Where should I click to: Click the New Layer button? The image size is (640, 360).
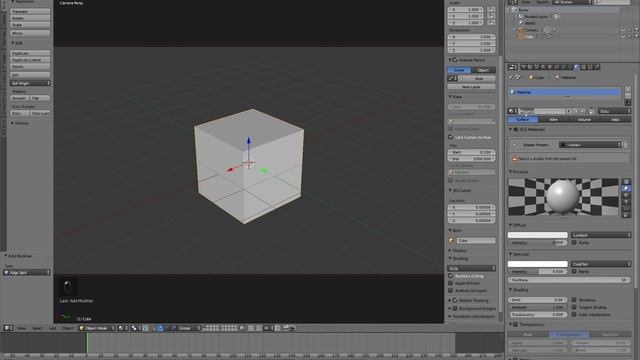tap(471, 87)
